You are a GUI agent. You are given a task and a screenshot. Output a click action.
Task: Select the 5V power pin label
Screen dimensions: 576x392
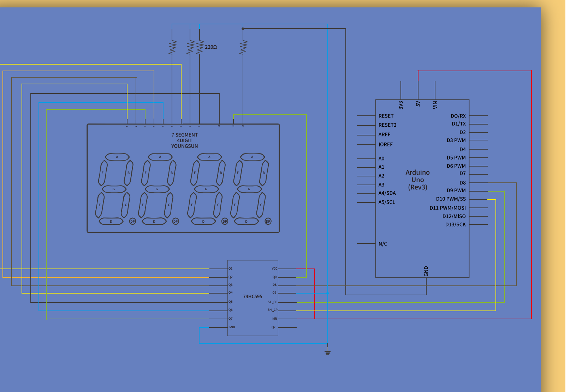click(x=418, y=104)
